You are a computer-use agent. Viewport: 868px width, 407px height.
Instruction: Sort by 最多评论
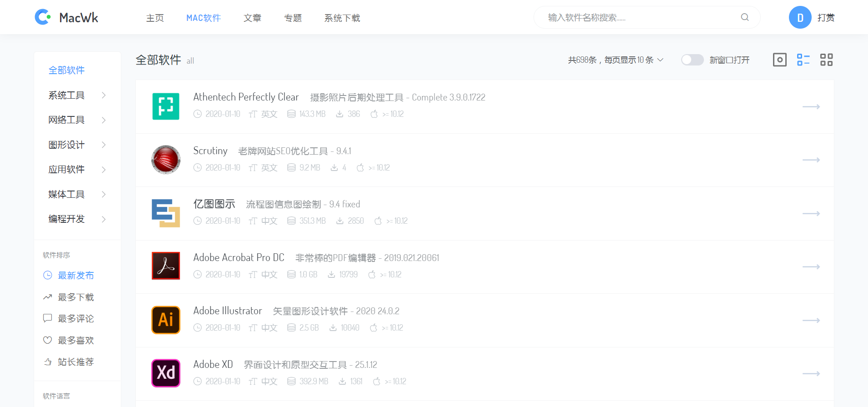76,318
